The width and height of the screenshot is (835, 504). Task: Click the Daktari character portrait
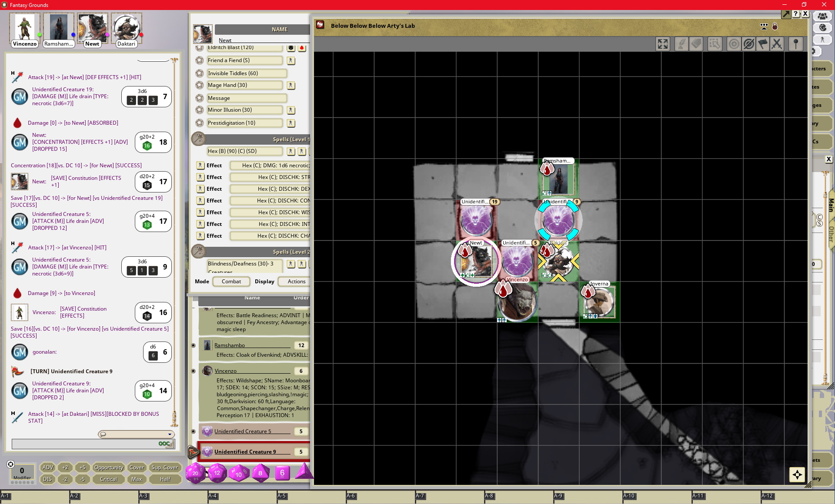click(x=127, y=27)
